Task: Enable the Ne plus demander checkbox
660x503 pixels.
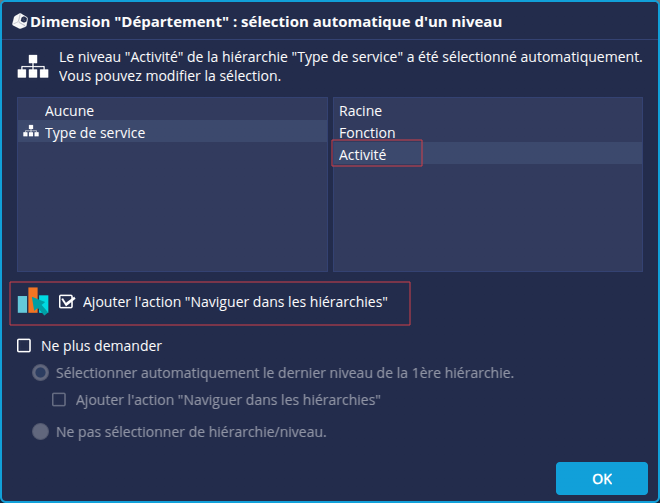Action: 25,346
